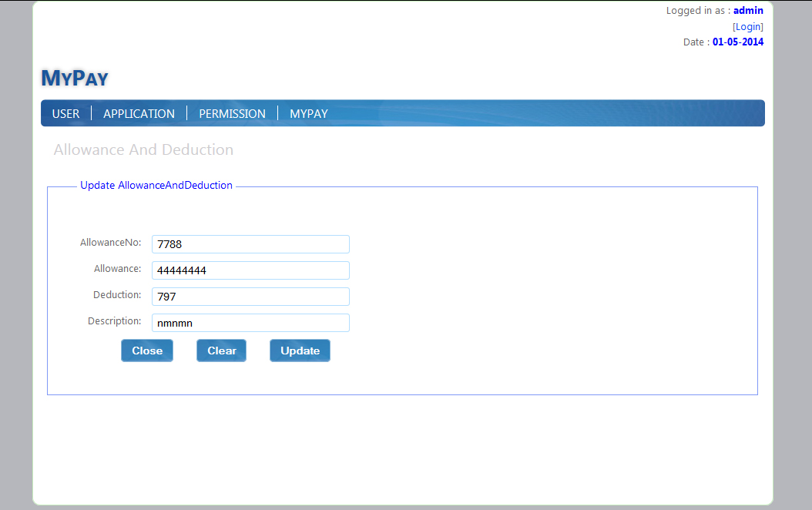Focus the AllowanceNo field with 7788

pos(250,244)
